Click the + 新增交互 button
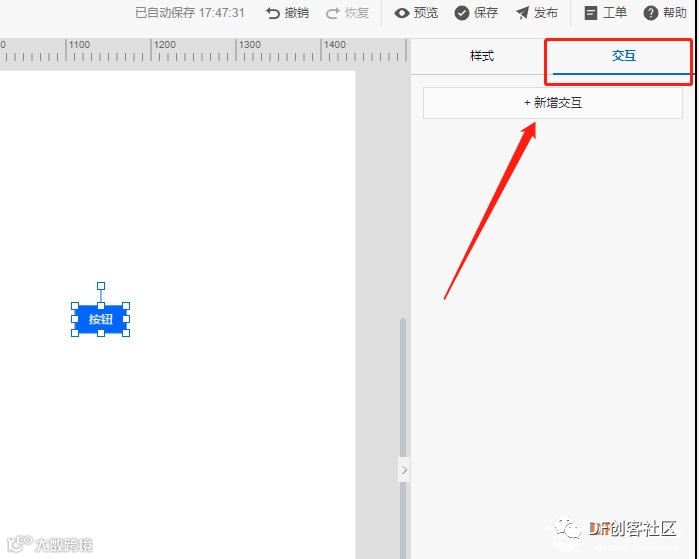This screenshot has width=699, height=559. [552, 103]
